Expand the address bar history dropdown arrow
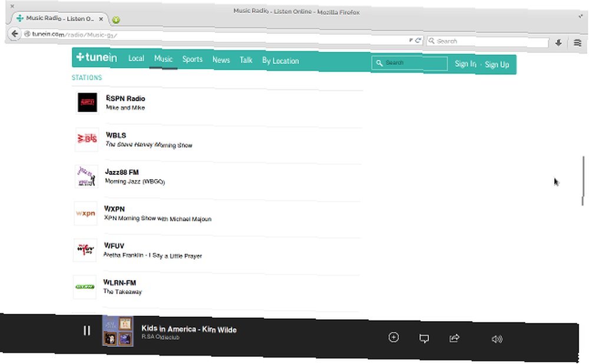This screenshot has width=589, height=364. 411,40
